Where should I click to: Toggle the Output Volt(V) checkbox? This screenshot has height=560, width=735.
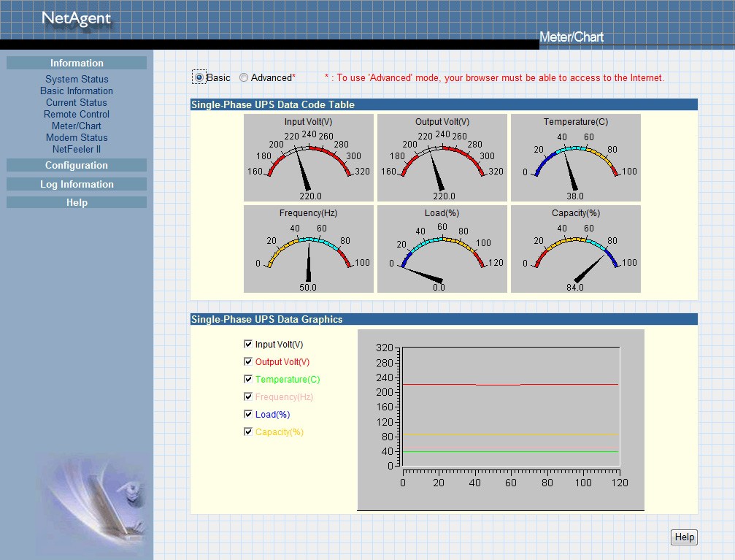coord(248,361)
